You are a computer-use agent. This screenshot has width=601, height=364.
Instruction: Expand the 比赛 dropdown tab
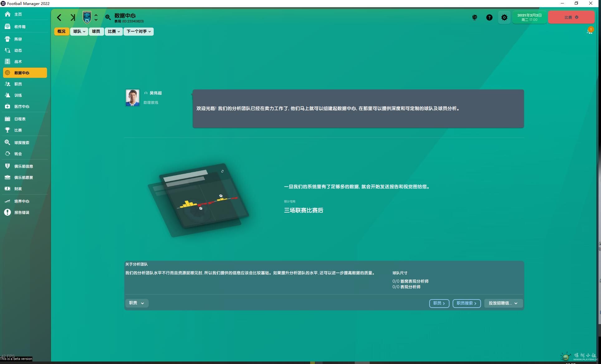tap(114, 31)
